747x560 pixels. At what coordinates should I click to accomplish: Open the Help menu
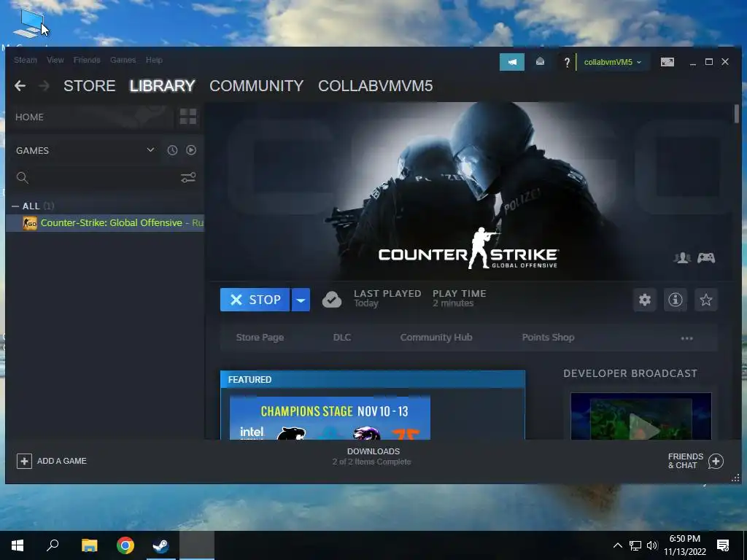coord(154,60)
